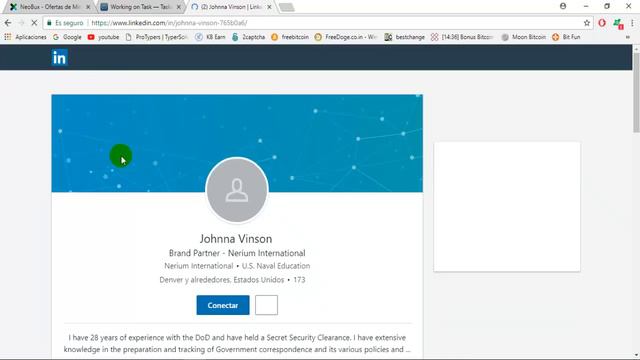Go back with browser back arrow
Viewport: 640px width, 360px height.
(8, 23)
